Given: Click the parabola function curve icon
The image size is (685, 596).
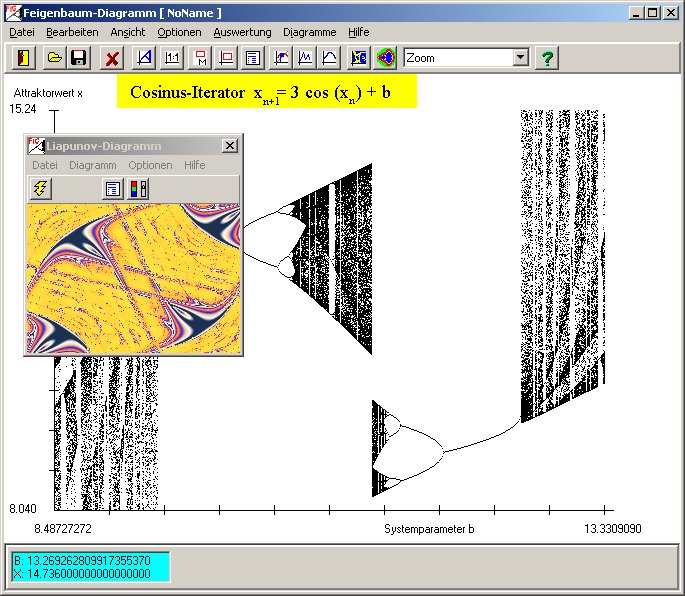Looking at the screenshot, I should click(x=329, y=58).
